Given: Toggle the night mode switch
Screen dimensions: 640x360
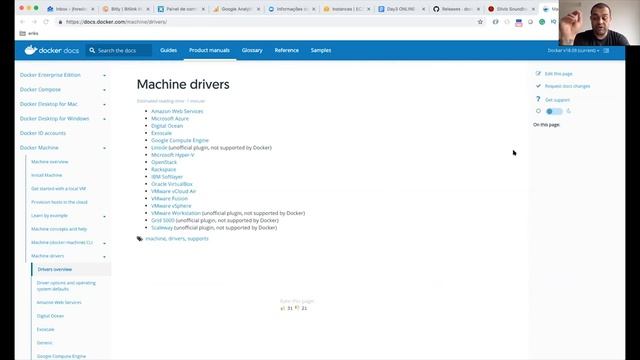Looking at the screenshot, I should [x=554, y=111].
